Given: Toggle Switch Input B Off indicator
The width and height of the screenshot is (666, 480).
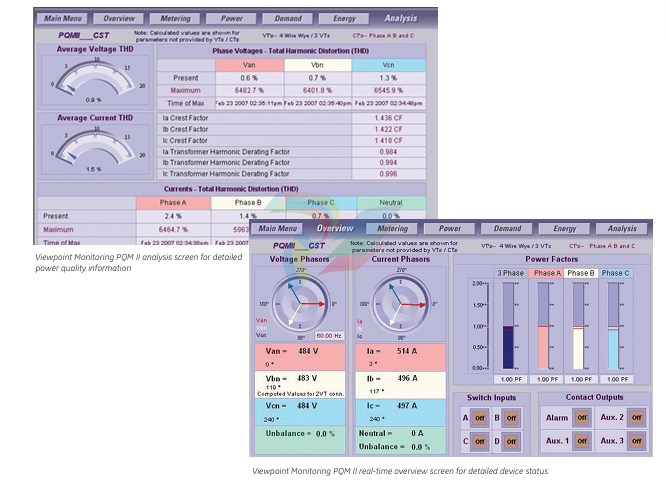Looking at the screenshot, I should [511, 417].
